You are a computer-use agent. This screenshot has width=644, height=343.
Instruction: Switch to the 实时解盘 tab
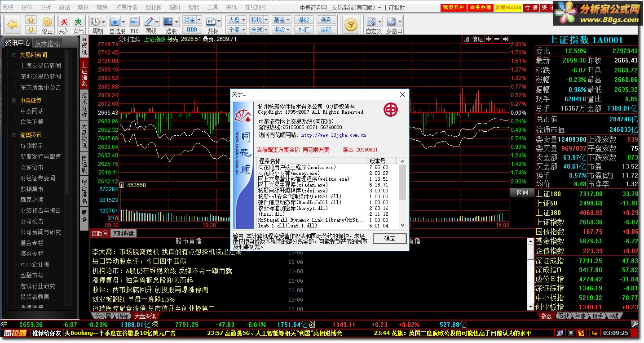point(123,233)
